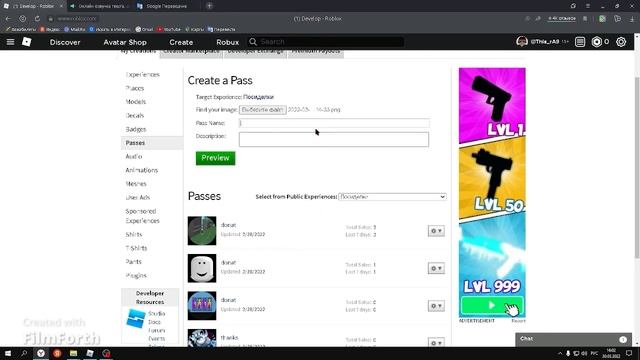Switch to the Premium Payouts tab
The image size is (640, 360).
(316, 53)
